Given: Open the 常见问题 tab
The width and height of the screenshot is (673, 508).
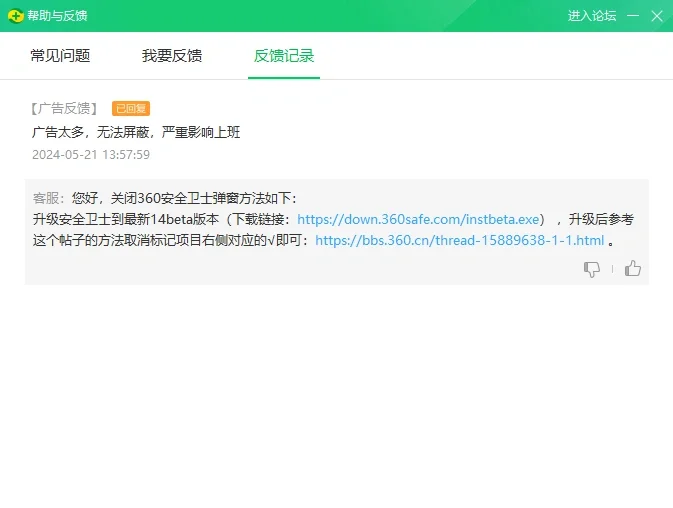Looking at the screenshot, I should [x=60, y=56].
